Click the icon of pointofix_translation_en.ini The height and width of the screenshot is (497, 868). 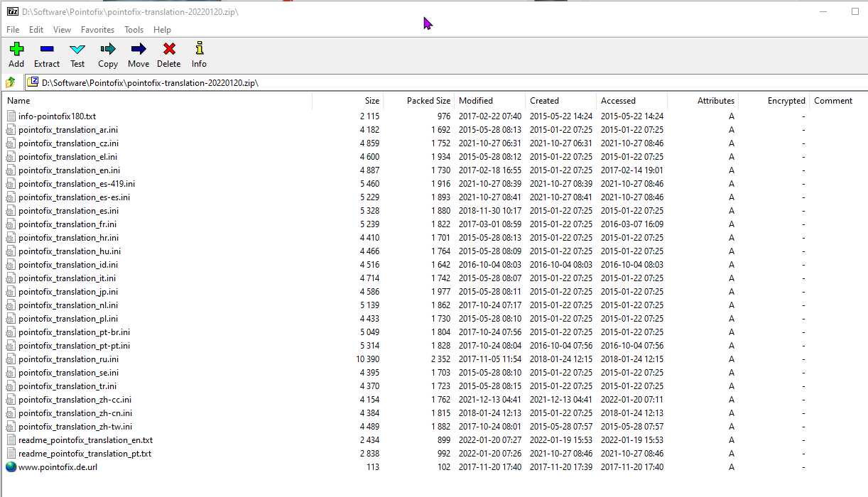11,170
